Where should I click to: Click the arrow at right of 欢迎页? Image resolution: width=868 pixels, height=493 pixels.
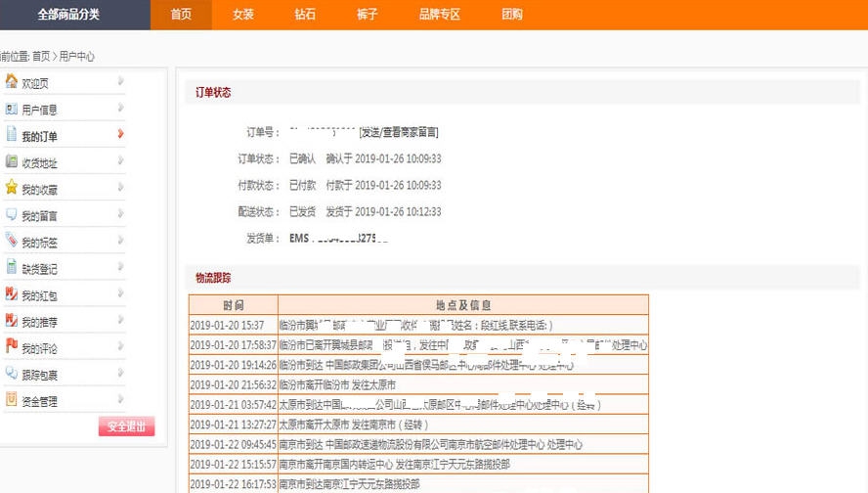click(x=120, y=81)
